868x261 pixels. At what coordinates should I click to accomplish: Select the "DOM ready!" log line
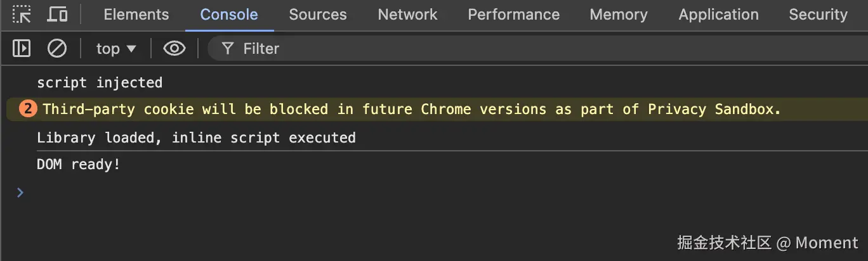click(x=79, y=165)
